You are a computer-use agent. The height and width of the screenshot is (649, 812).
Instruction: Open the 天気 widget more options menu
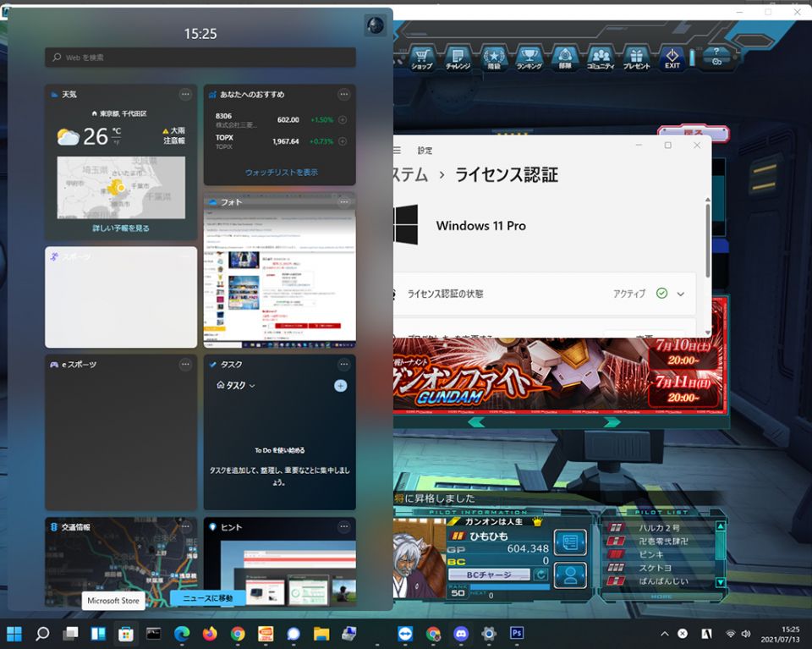pyautogui.click(x=185, y=95)
